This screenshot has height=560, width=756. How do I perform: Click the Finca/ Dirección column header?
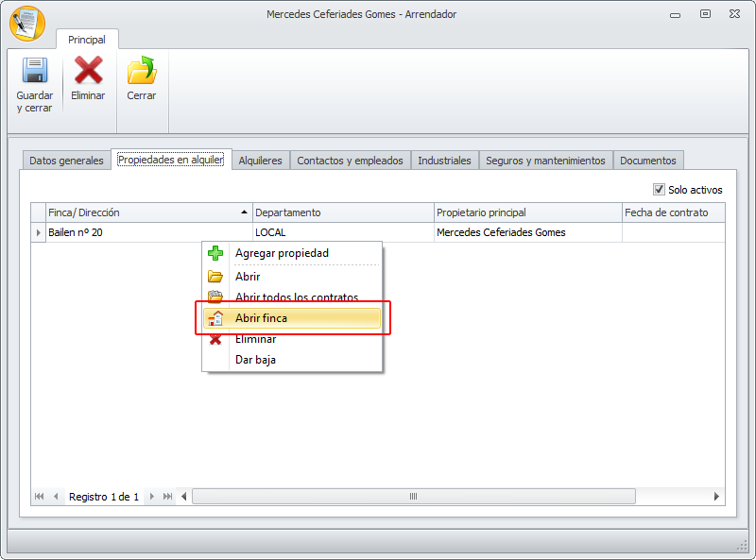coord(149,212)
